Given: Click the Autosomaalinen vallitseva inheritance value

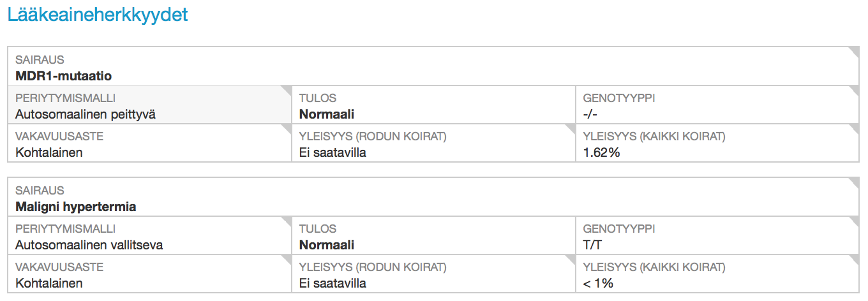Looking at the screenshot, I should 89,246.
